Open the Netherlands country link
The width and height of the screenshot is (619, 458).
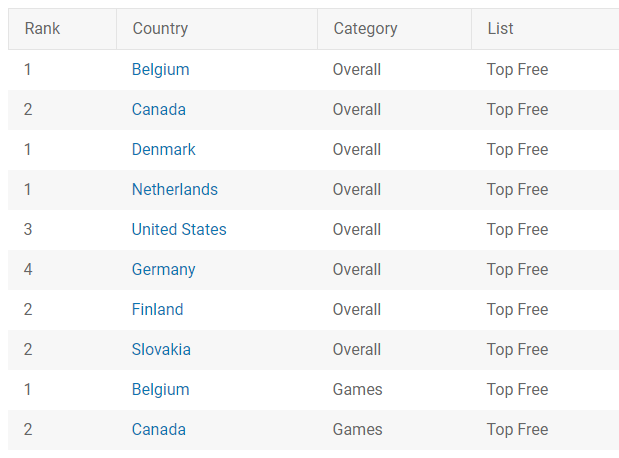[x=174, y=190]
